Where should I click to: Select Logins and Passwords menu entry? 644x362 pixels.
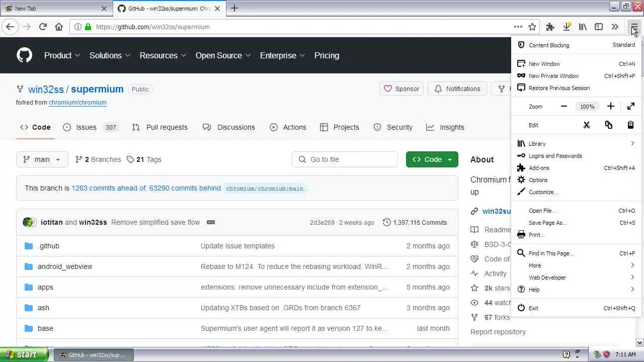coord(576,155)
